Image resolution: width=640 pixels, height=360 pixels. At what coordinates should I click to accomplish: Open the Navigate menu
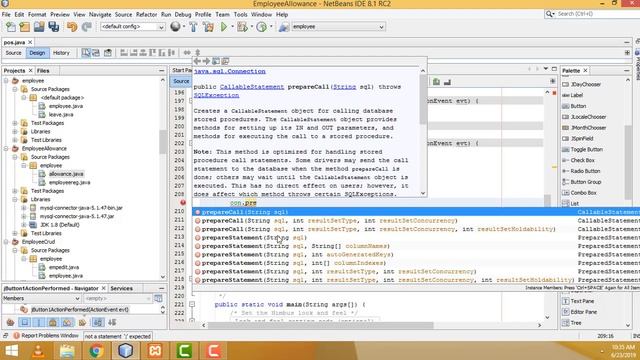(x=100, y=14)
